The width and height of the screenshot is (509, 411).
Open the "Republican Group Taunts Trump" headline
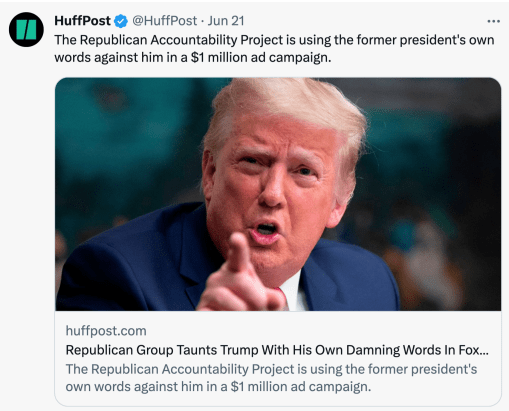point(277,350)
